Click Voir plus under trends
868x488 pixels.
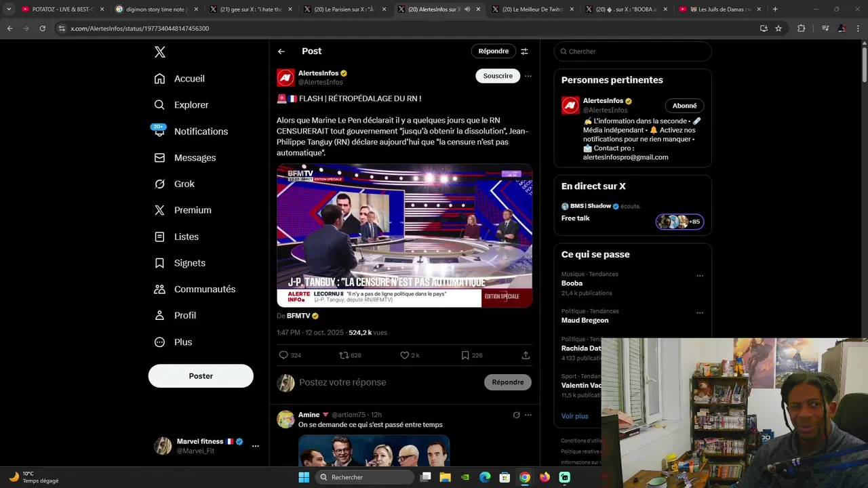click(x=574, y=415)
